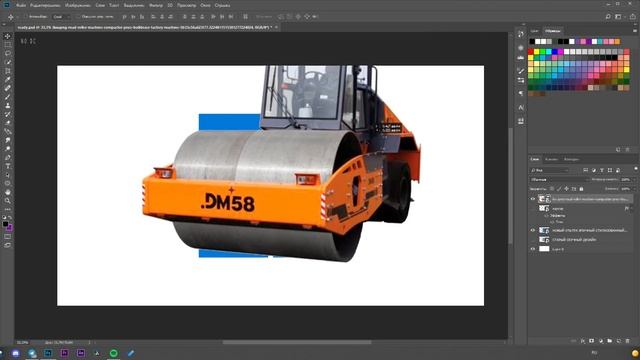Open the search magnifier in options bar

coord(608,17)
